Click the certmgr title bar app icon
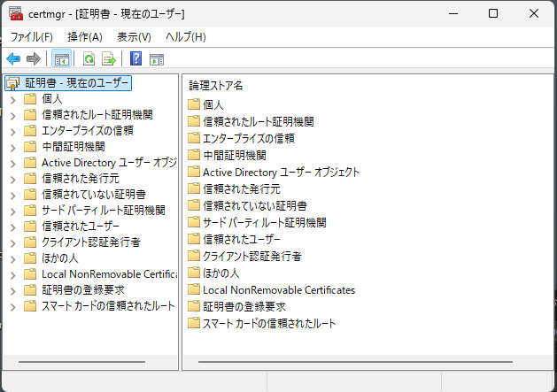The image size is (557, 392). point(16,13)
